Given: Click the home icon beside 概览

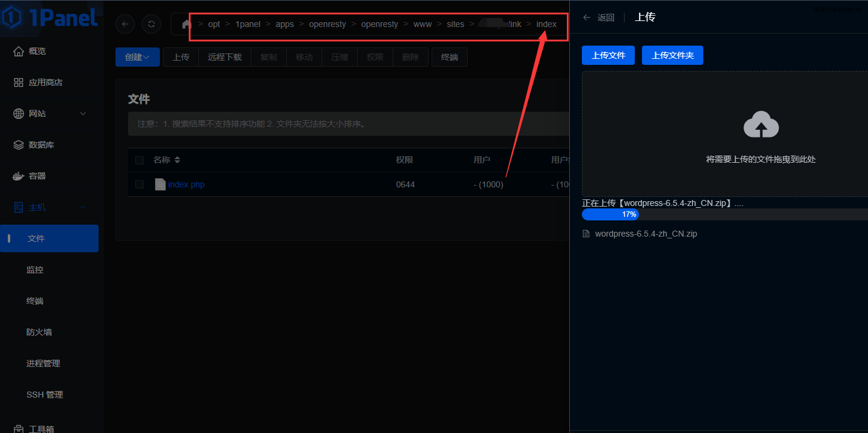Looking at the screenshot, I should [19, 51].
